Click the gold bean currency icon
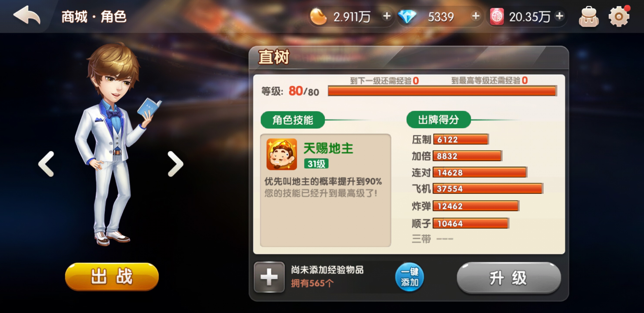 point(318,17)
